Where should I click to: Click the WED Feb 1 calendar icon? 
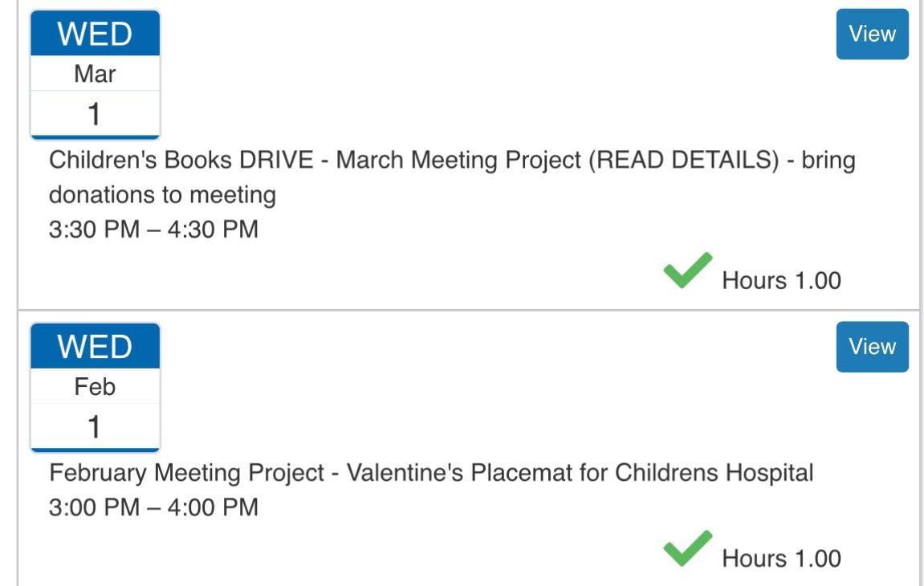coord(95,388)
